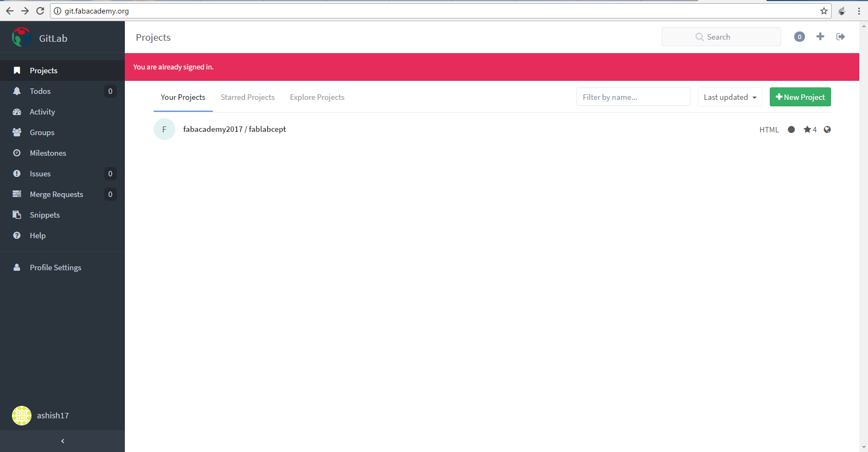This screenshot has height=452, width=868.
Task: Bookmark the page with star icon
Action: 824,11
